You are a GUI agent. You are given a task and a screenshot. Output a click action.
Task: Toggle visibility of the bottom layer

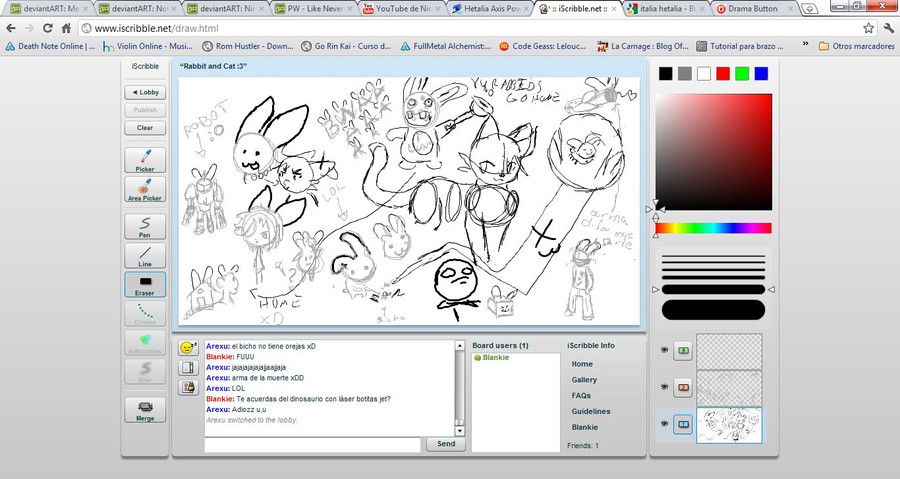click(x=664, y=424)
